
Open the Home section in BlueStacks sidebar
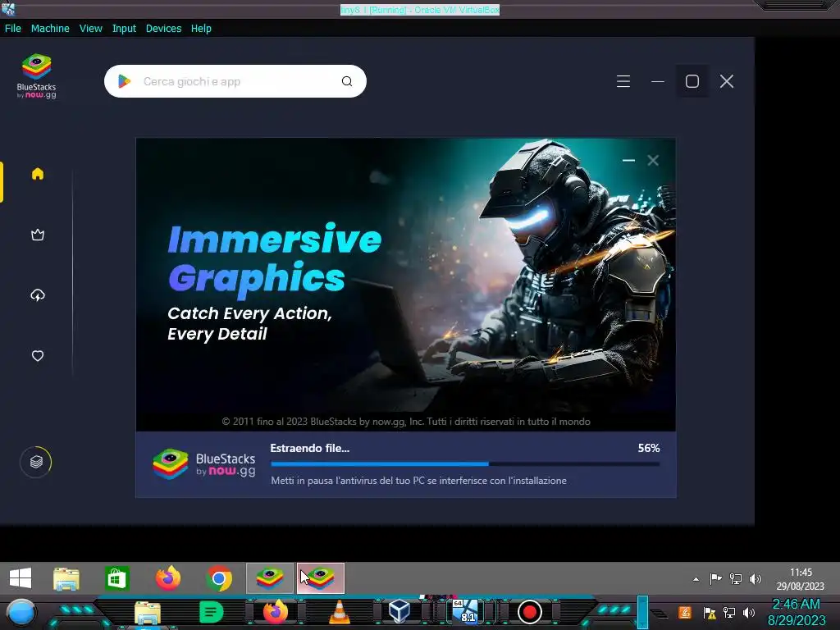tap(38, 174)
